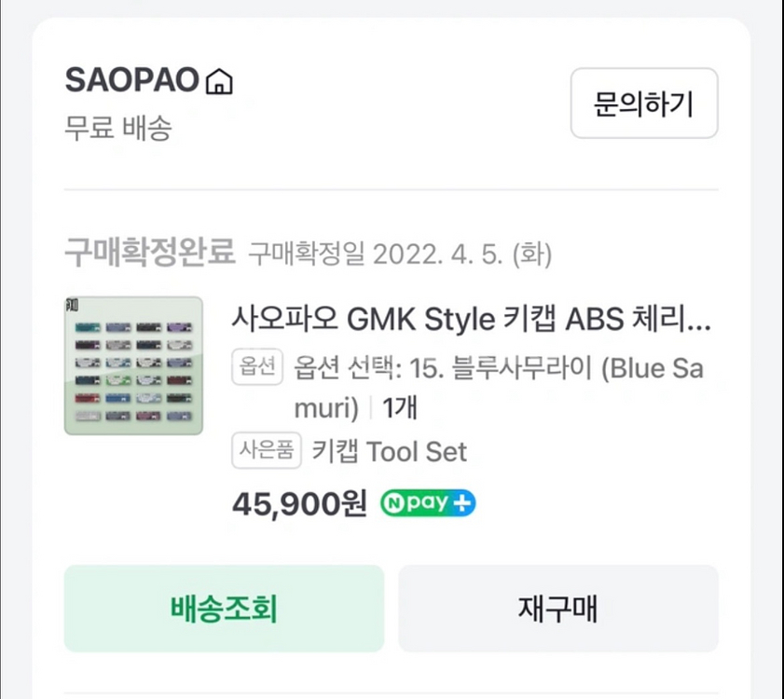
Task: Click the 키캡 Tool Set gift text
Action: point(390,452)
